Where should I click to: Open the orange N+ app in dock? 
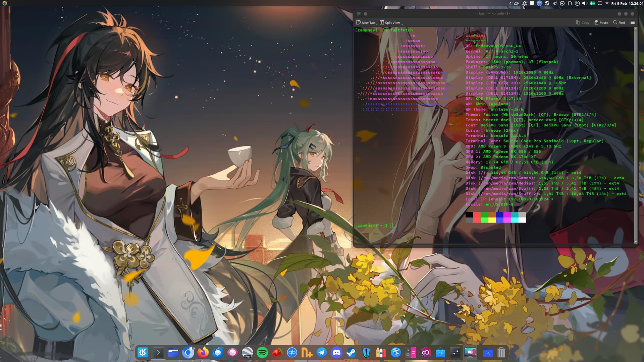pyautogui.click(x=307, y=353)
